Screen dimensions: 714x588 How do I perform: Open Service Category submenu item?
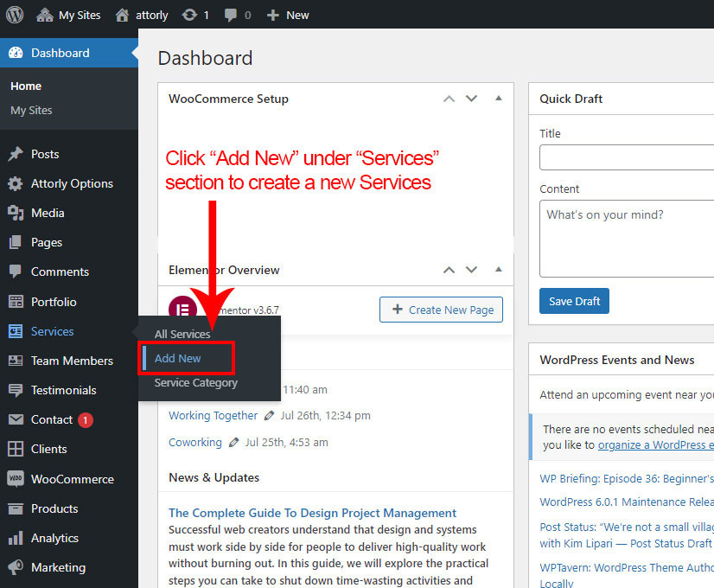[x=195, y=382]
